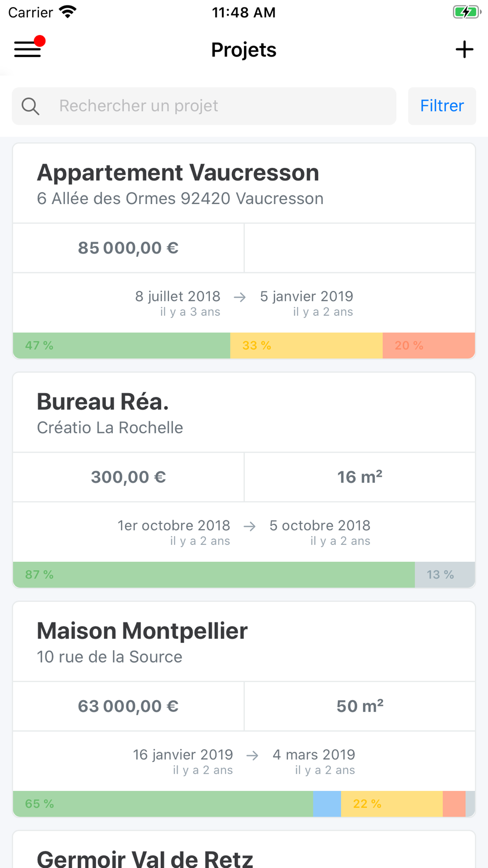This screenshot has width=488, height=868.
Task: Open the hamburger menu
Action: pyautogui.click(x=27, y=49)
